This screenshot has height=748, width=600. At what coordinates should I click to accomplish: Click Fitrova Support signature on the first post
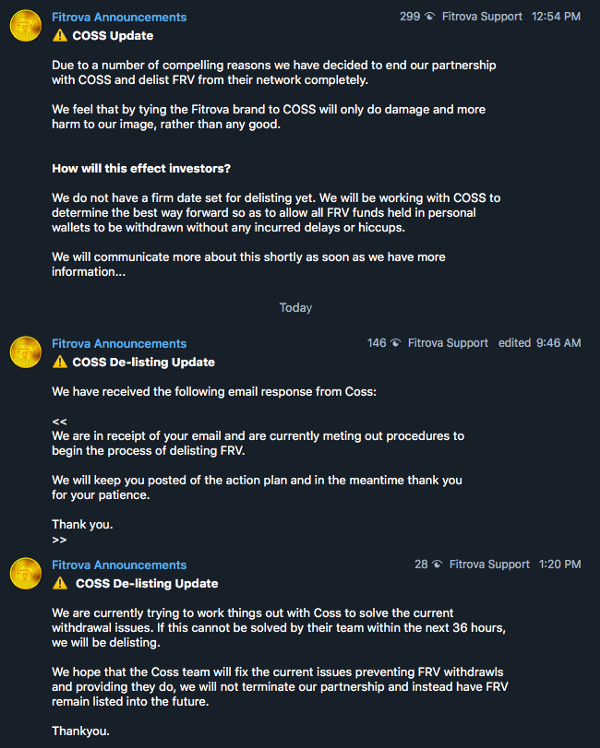tap(485, 17)
